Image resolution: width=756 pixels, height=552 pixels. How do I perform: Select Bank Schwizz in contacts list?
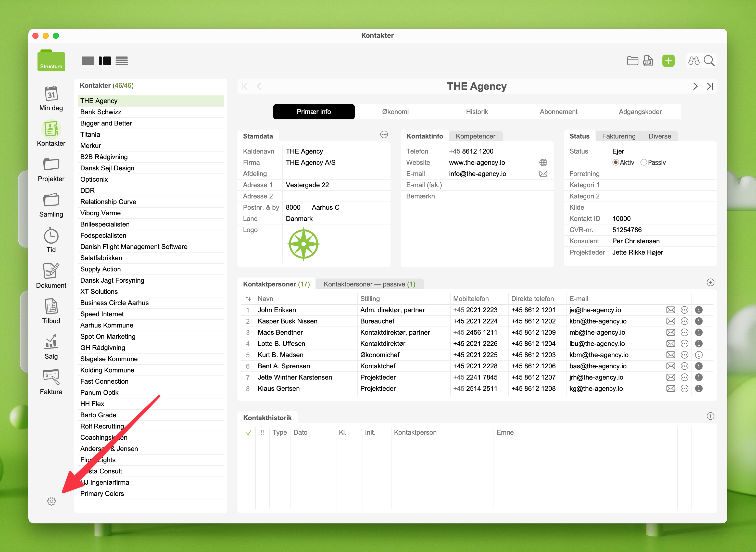pyautogui.click(x=101, y=112)
